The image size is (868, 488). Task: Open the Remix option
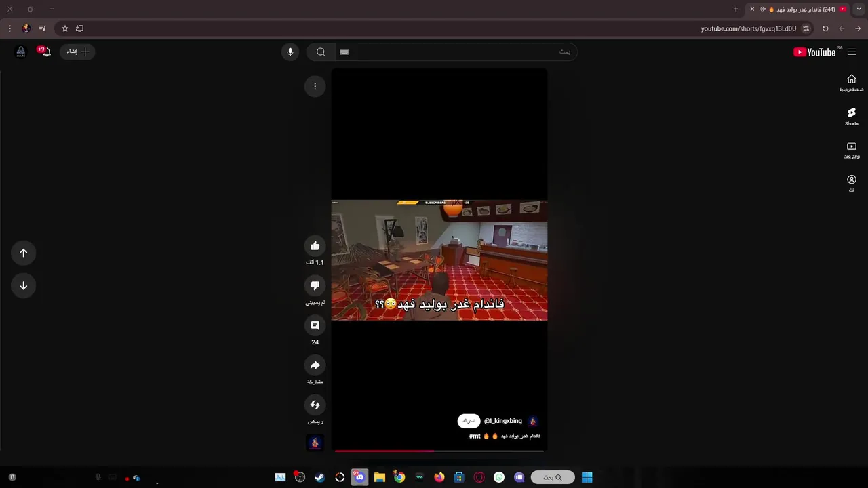(315, 405)
